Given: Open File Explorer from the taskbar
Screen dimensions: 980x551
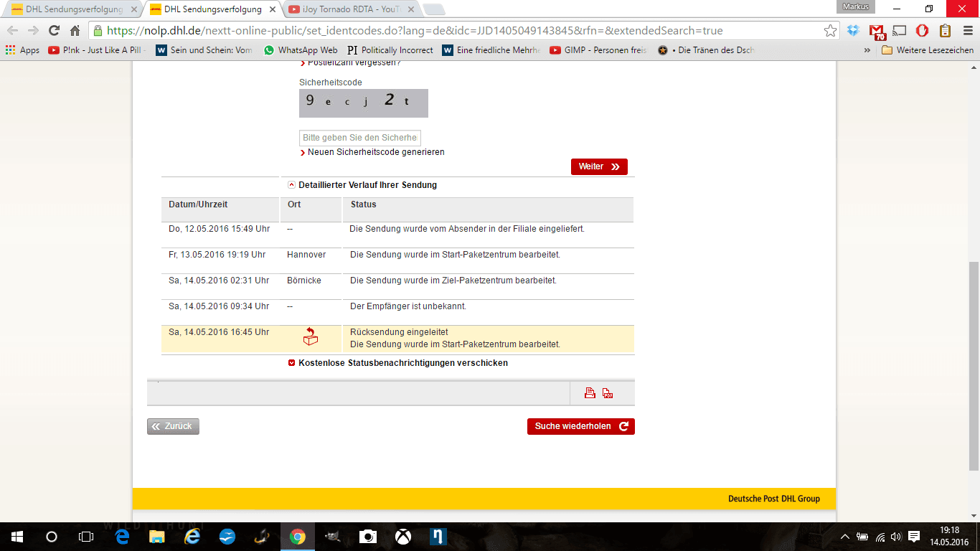Looking at the screenshot, I should (157, 537).
